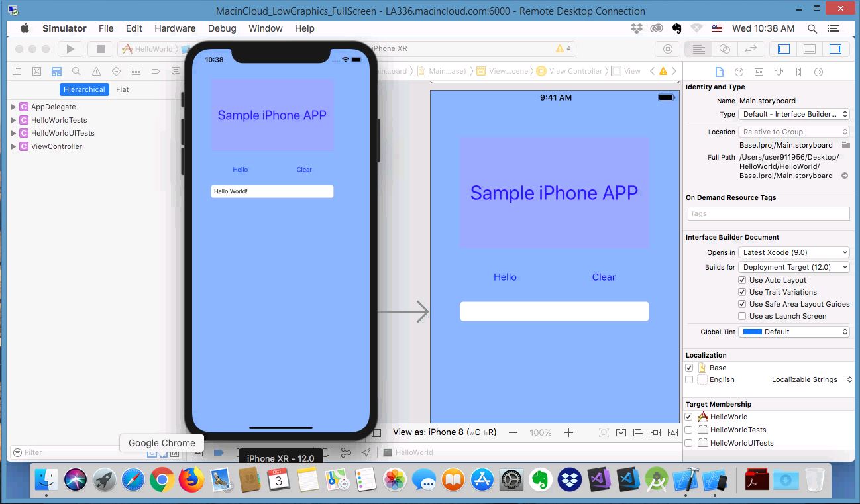Show the Quick Help inspector

pos(739,72)
